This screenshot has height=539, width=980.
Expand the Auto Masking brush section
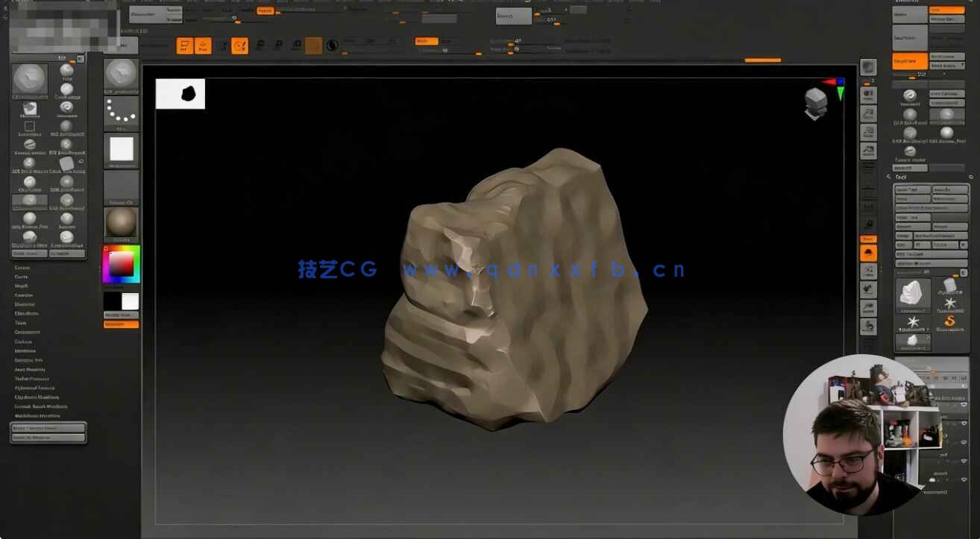click(x=31, y=369)
